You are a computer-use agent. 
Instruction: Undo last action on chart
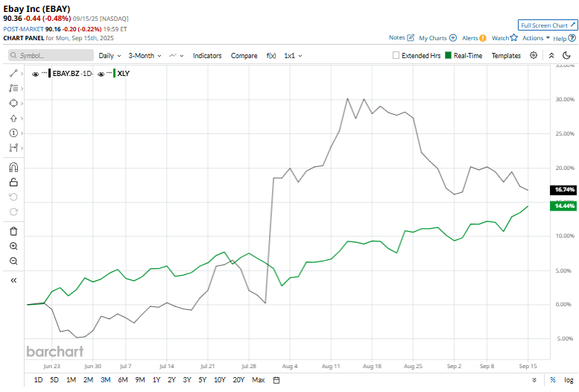(x=13, y=197)
